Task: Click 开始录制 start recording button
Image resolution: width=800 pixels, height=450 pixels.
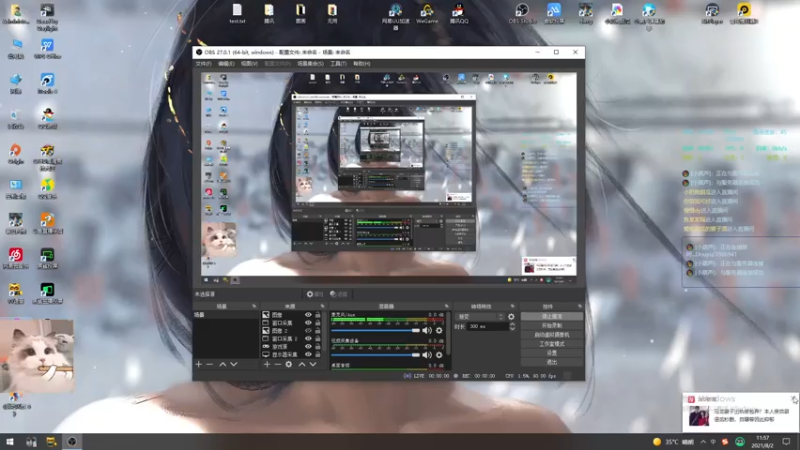Action: click(552, 326)
